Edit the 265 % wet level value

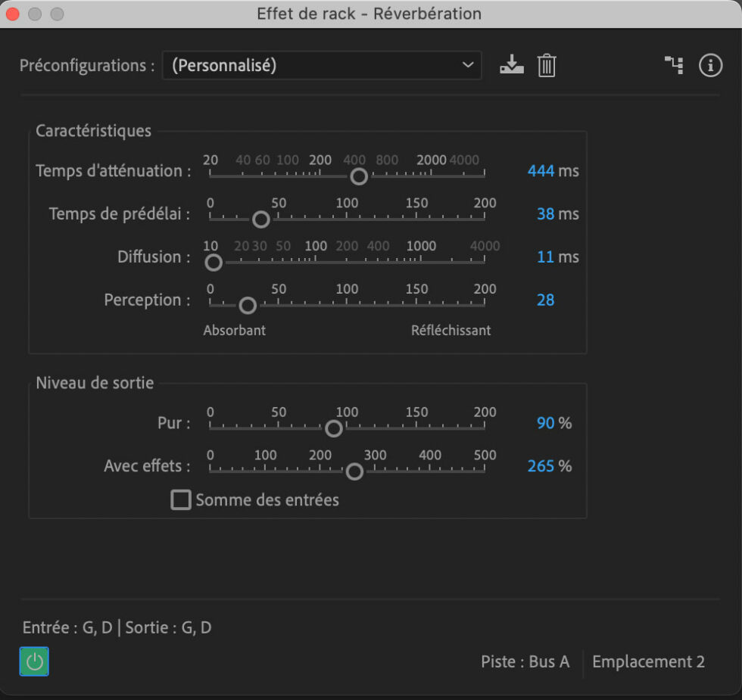coord(541,466)
